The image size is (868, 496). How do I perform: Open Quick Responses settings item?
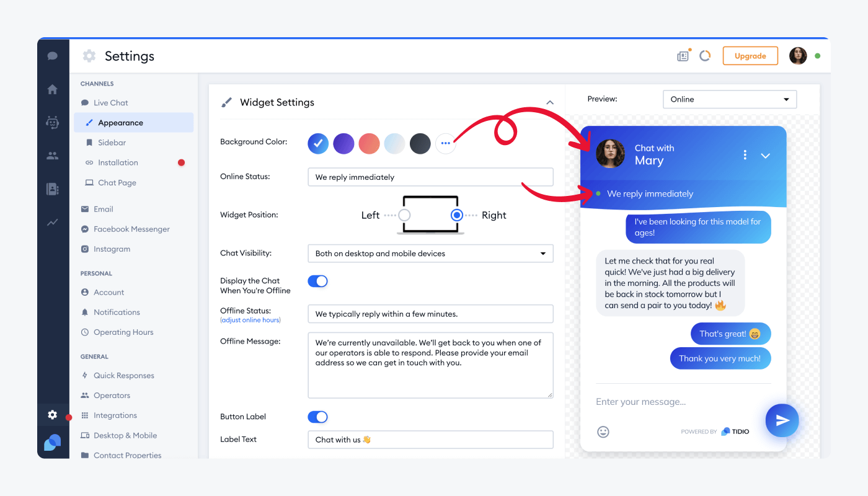tap(123, 376)
